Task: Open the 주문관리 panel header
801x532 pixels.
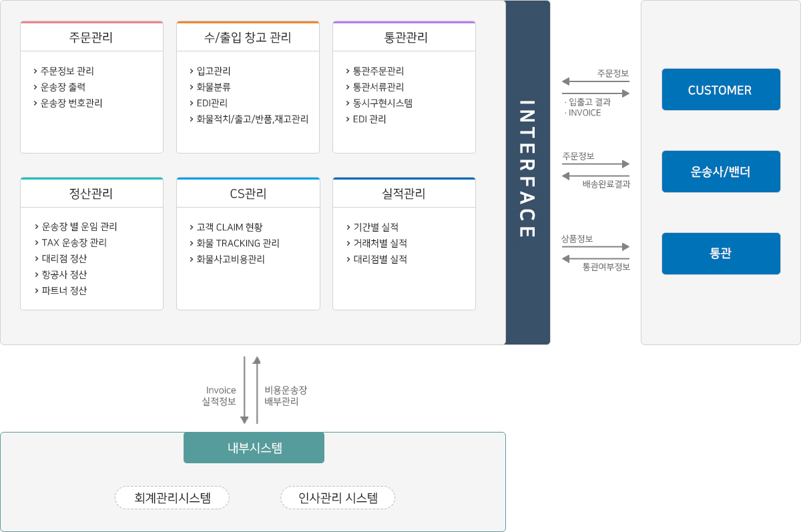Action: pyautogui.click(x=91, y=37)
